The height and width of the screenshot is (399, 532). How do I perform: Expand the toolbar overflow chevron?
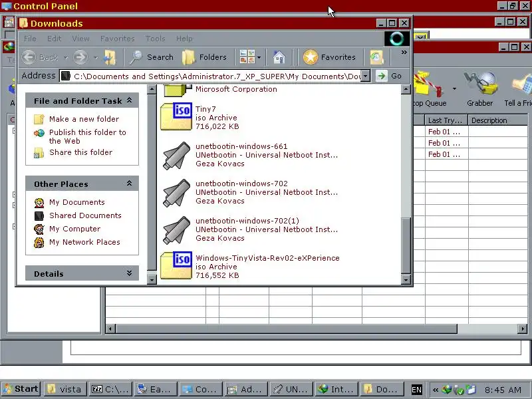[x=404, y=53]
